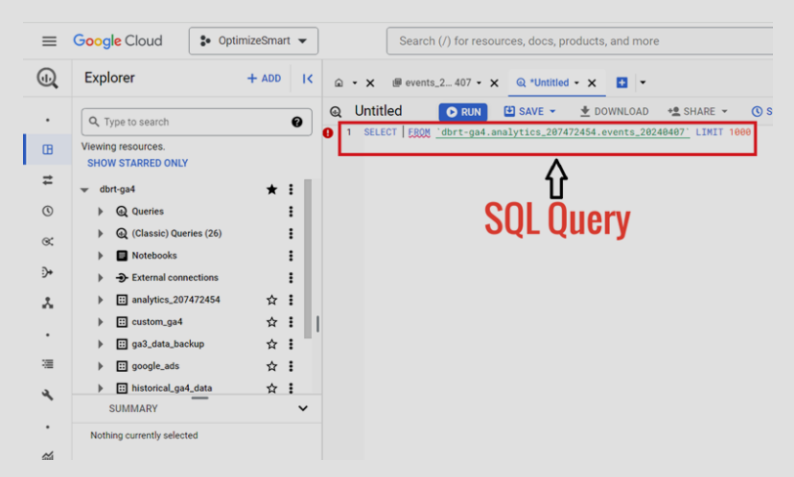This screenshot has height=477, width=794.
Task: Focus the resources and docs search bar
Action: [579, 41]
